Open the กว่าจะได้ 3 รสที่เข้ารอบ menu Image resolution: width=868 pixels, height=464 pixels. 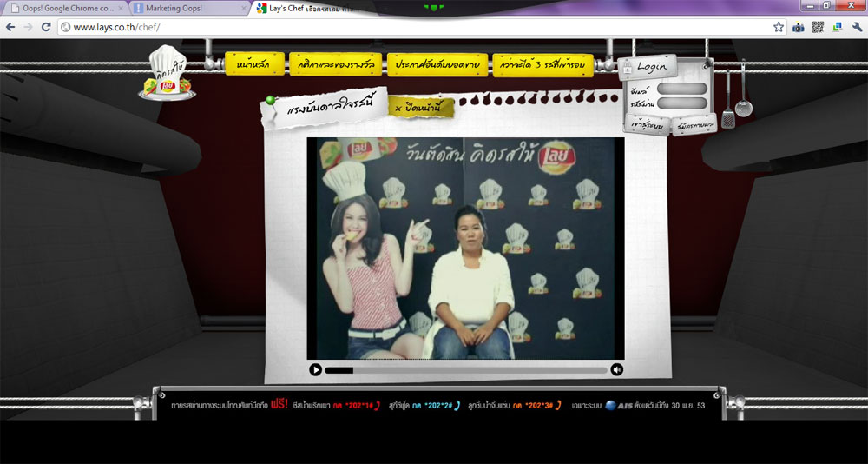pos(543,65)
